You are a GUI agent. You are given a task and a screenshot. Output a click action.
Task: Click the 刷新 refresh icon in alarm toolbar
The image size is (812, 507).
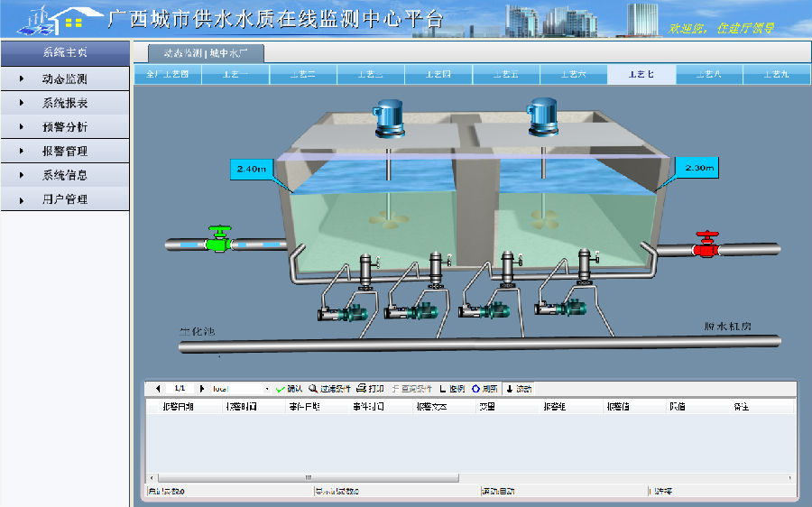click(x=484, y=389)
